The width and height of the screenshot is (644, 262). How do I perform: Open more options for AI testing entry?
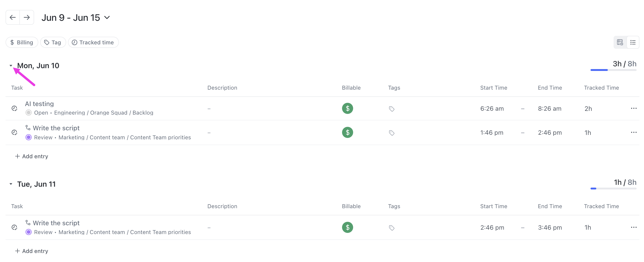pos(633,108)
